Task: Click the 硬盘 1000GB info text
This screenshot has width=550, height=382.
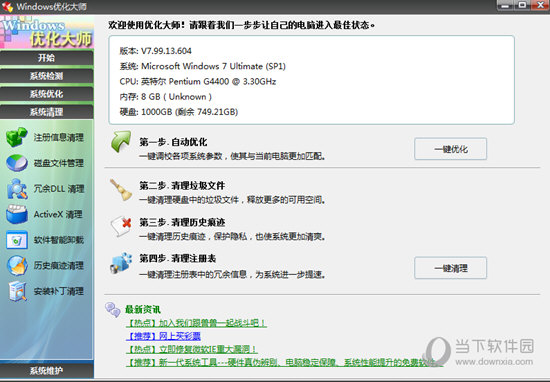Action: point(179,112)
